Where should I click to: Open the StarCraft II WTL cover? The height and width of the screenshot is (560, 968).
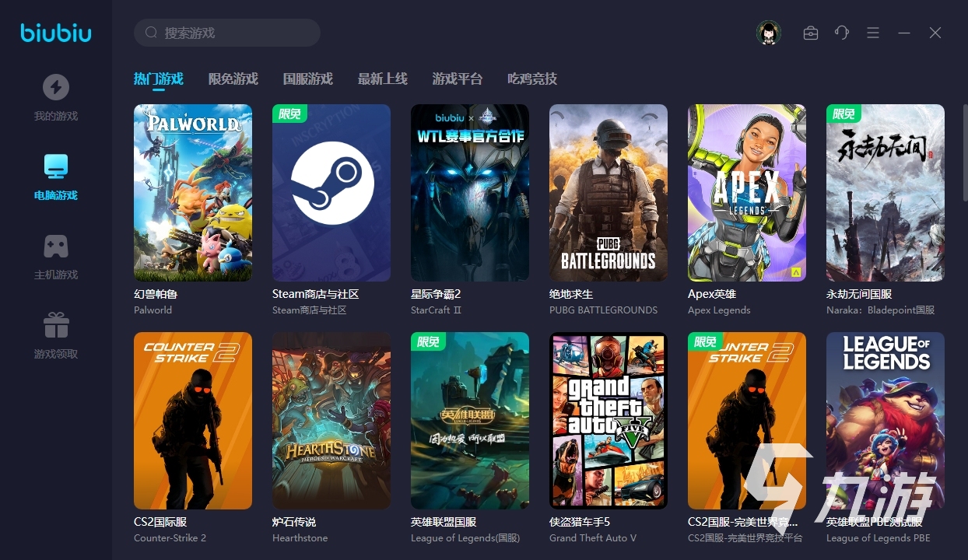pyautogui.click(x=470, y=193)
